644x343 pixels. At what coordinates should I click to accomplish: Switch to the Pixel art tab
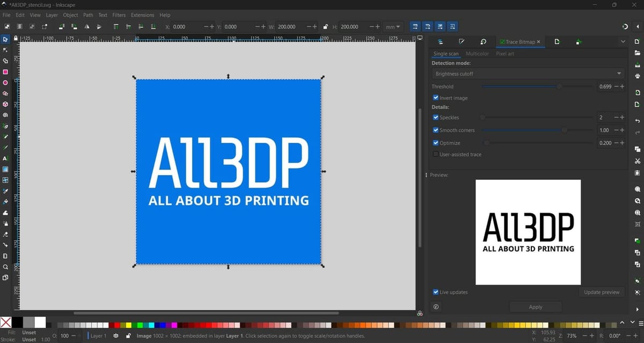(x=505, y=54)
